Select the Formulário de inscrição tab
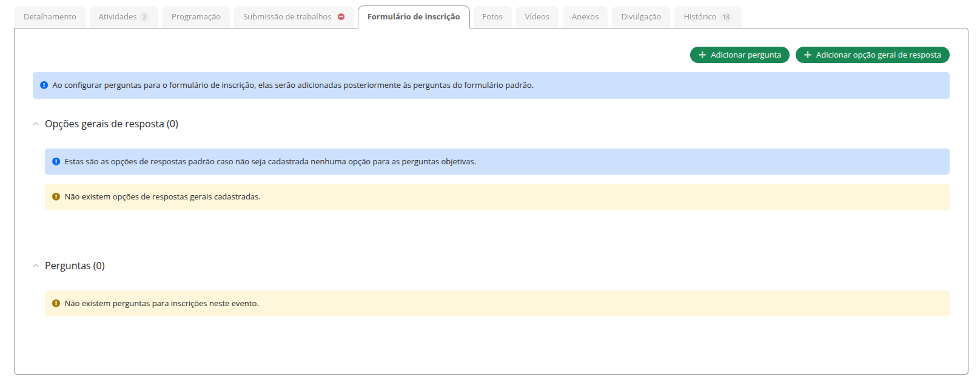 pyautogui.click(x=414, y=17)
